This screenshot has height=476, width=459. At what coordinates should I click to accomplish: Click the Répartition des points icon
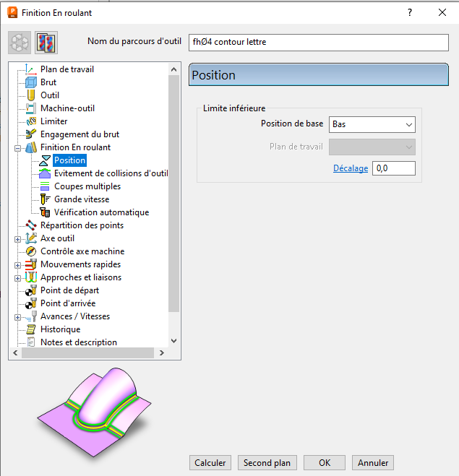31,225
